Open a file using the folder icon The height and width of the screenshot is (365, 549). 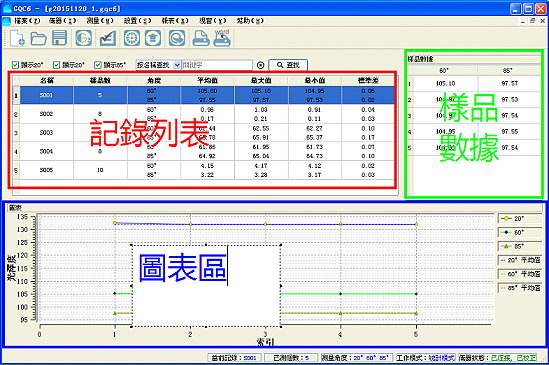(39, 38)
